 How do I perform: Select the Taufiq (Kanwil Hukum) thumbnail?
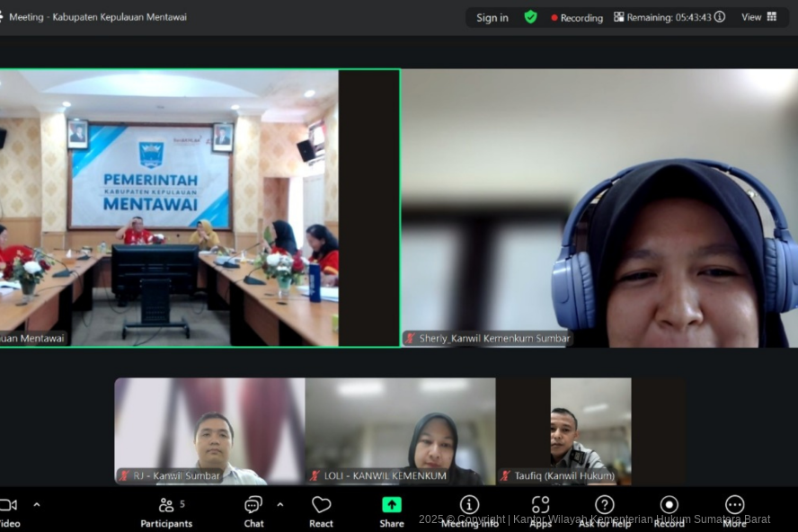pos(590,431)
